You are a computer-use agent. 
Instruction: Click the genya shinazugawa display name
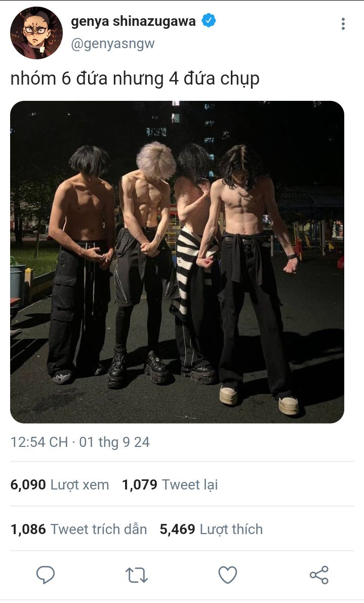pos(133,21)
